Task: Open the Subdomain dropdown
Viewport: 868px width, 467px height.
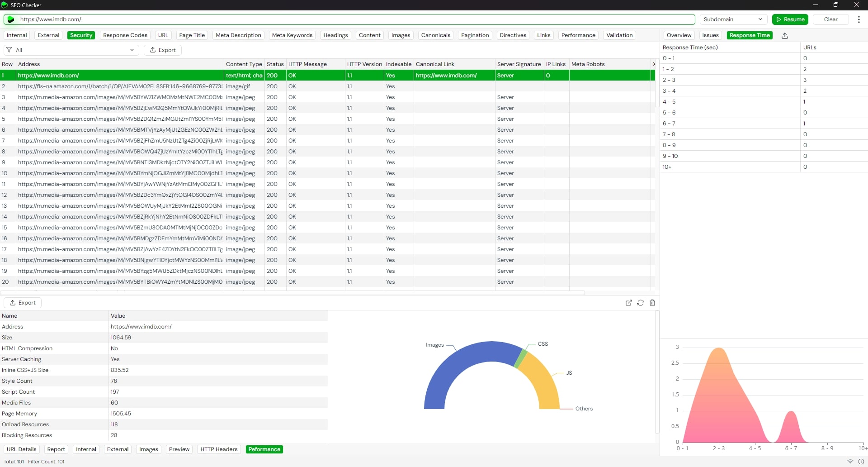Action: pyautogui.click(x=733, y=19)
